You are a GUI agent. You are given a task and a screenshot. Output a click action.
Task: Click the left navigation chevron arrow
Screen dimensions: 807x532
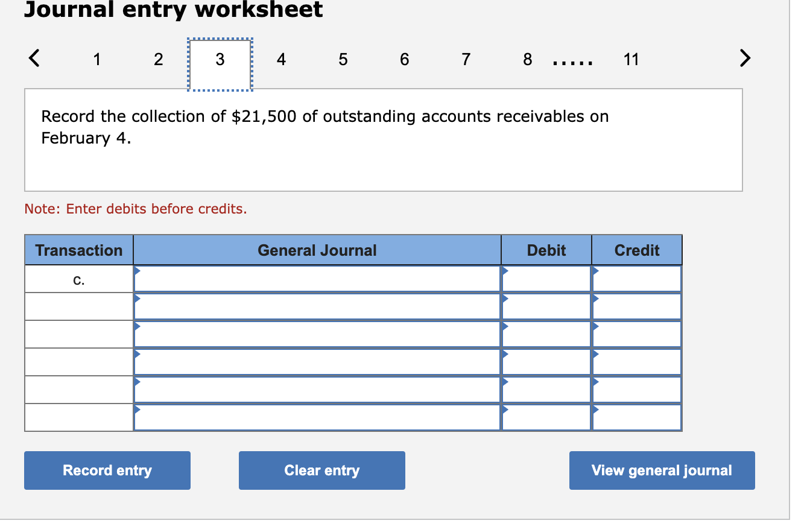click(x=34, y=58)
